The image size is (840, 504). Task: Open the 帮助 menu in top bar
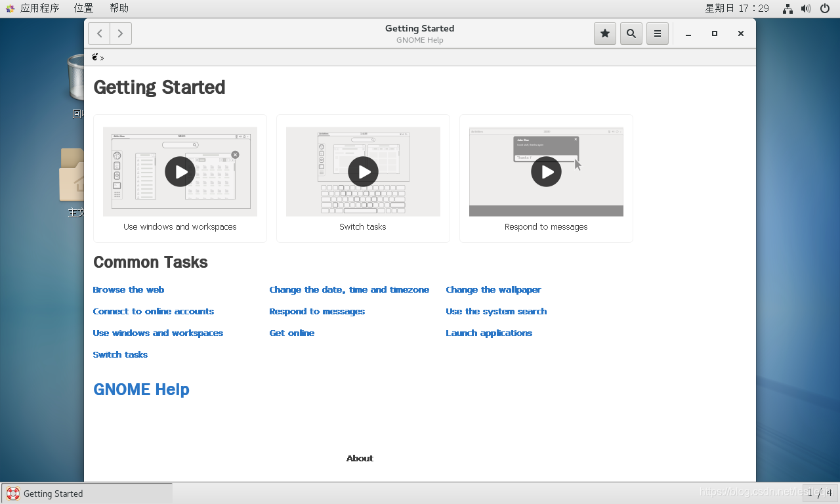119,9
